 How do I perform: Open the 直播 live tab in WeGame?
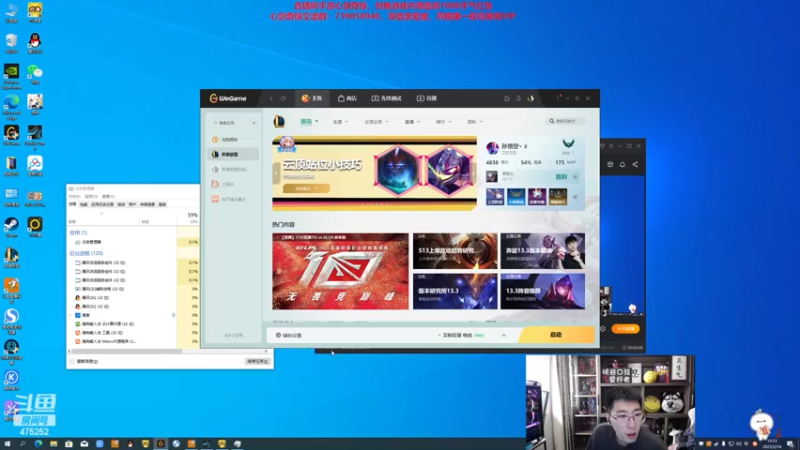click(427, 98)
